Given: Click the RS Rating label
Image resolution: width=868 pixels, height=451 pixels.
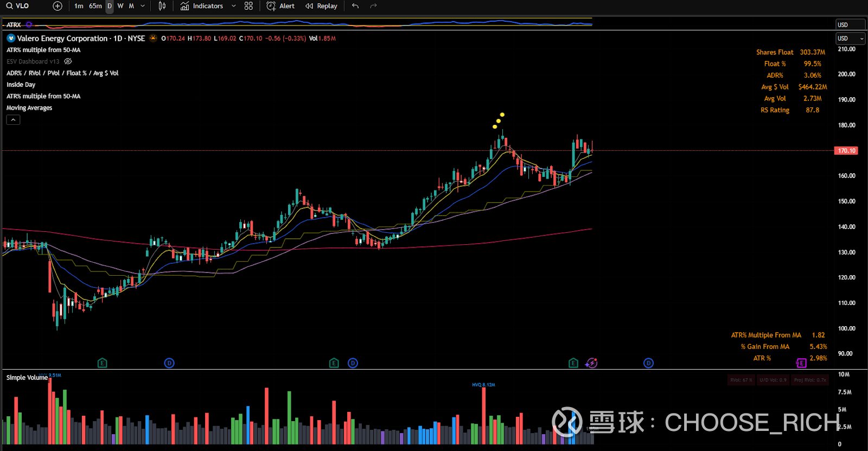Looking at the screenshot, I should point(775,110).
